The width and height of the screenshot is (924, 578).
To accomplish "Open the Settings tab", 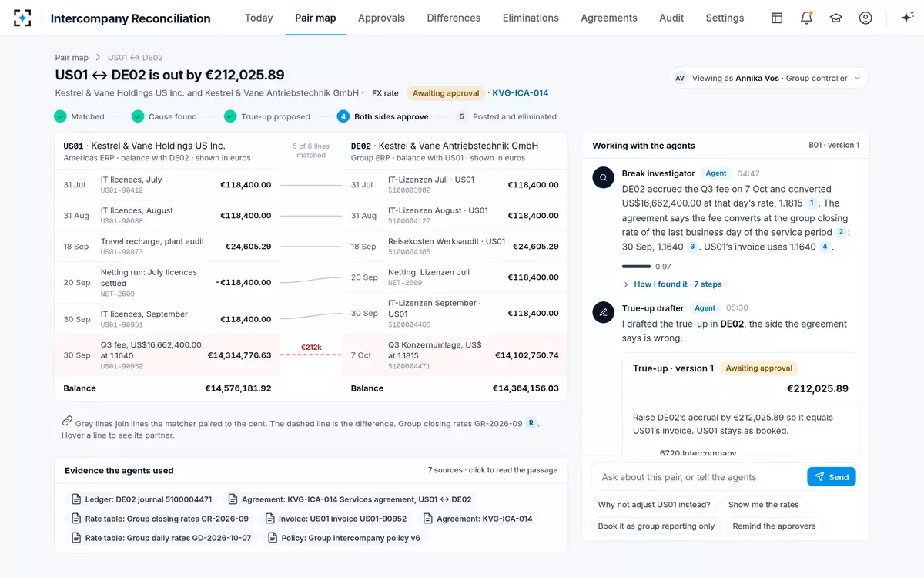I will (725, 18).
